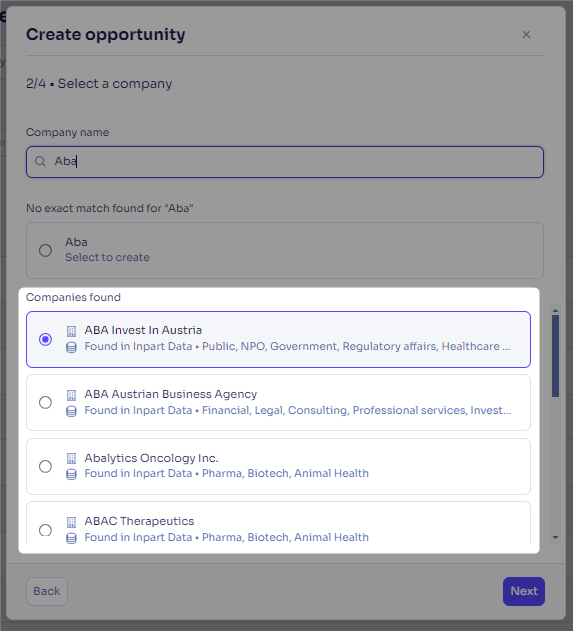Proceed with the Next button
The image size is (573, 631).
524,591
